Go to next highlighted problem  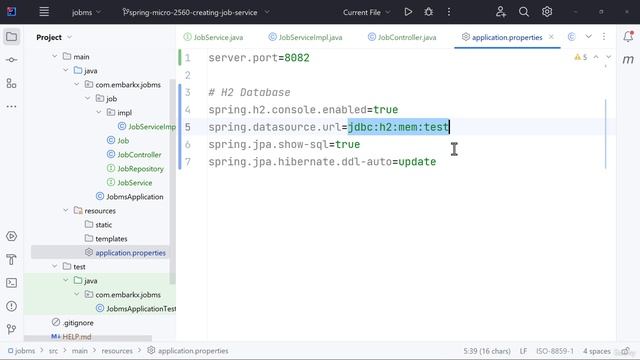(x=609, y=57)
